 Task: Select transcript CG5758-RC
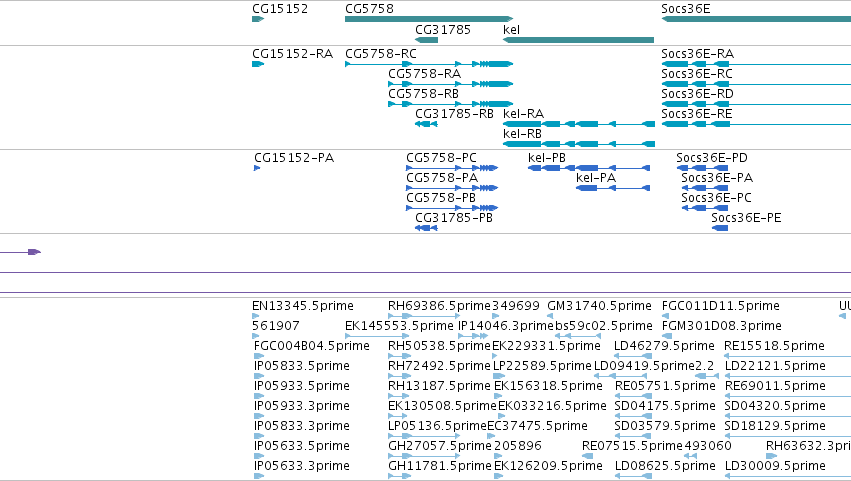[381, 54]
